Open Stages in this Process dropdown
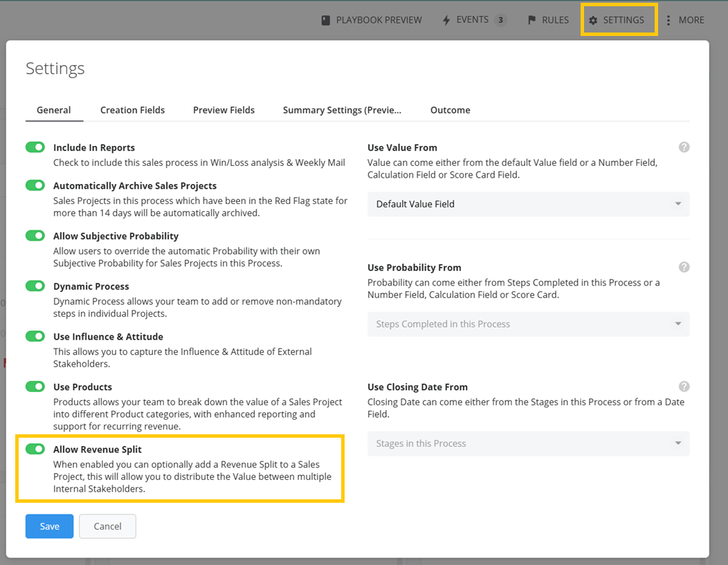The height and width of the screenshot is (565, 728). (x=528, y=443)
